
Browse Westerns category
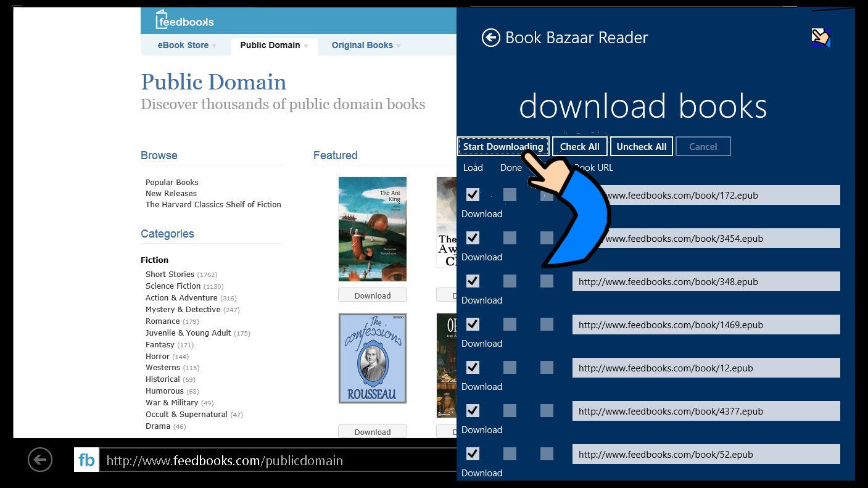163,368
